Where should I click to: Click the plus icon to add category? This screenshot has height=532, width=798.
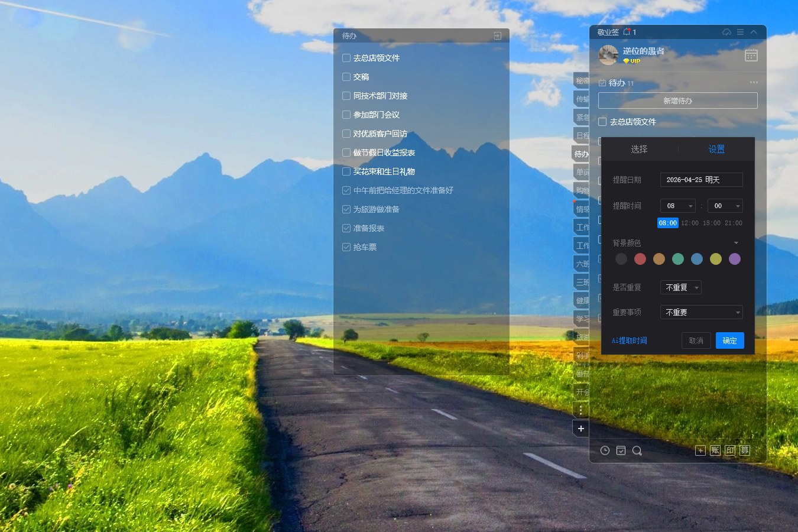click(581, 429)
